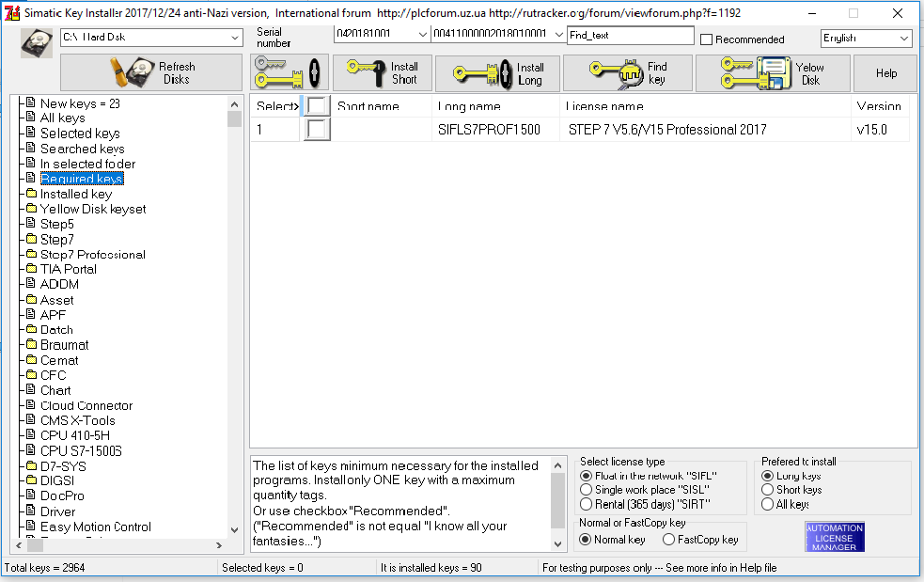Click the Install Short key button
This screenshot has width=924, height=582.
click(x=383, y=72)
